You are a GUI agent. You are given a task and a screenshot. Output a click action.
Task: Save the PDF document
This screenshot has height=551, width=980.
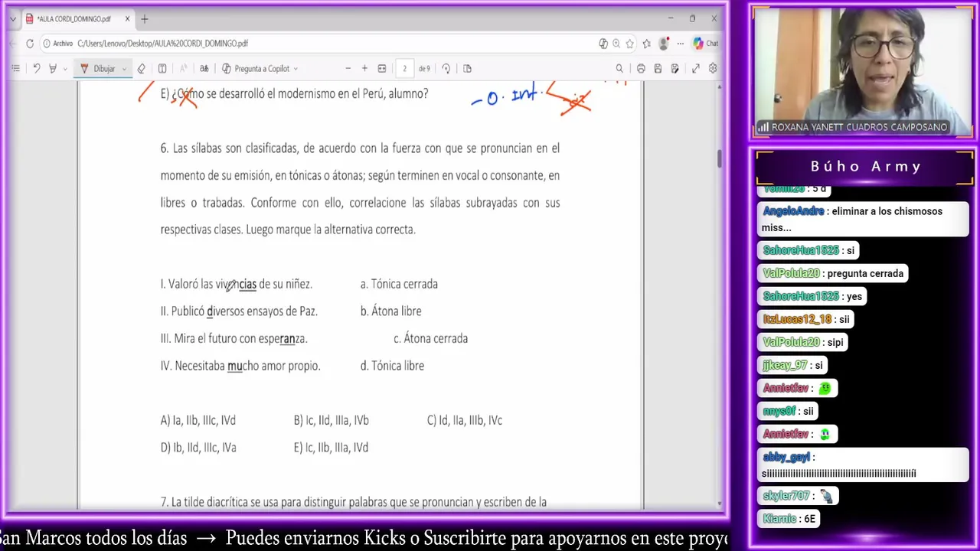tap(658, 69)
